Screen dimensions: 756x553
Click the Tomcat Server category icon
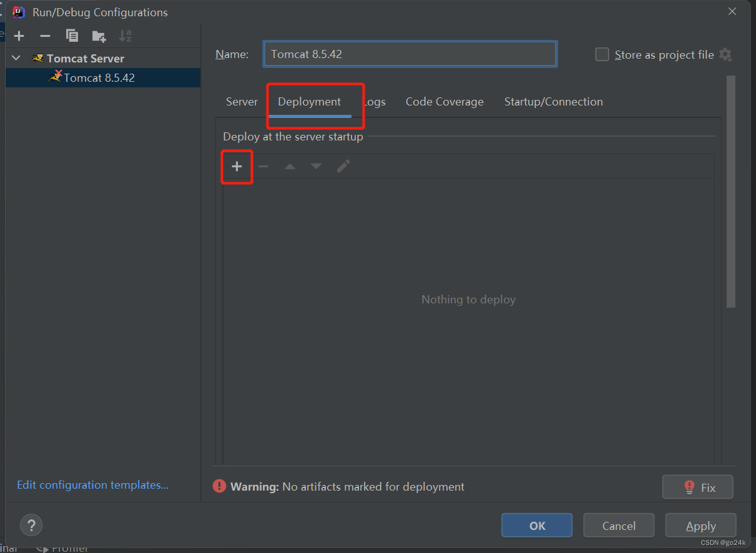pyautogui.click(x=37, y=58)
